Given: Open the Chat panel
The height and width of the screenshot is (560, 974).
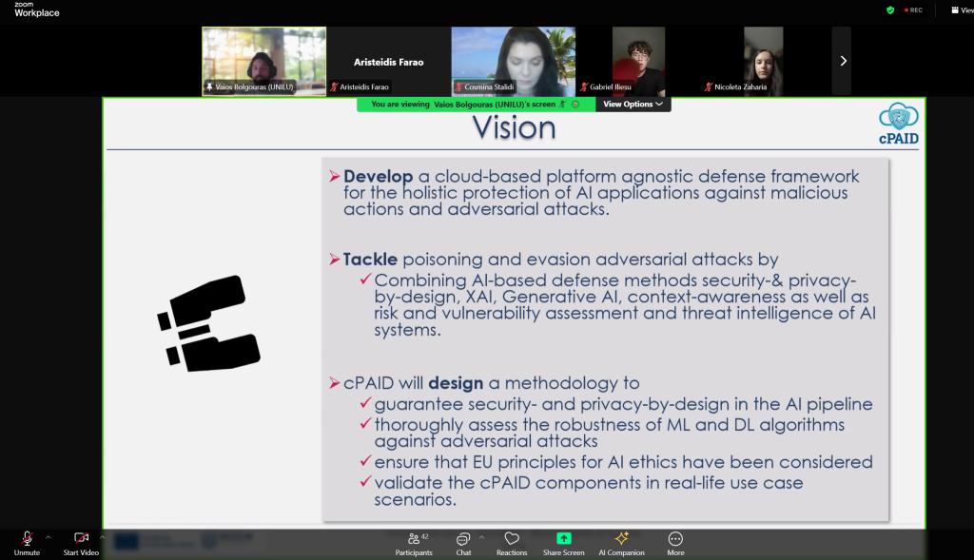Looking at the screenshot, I should pos(463,544).
